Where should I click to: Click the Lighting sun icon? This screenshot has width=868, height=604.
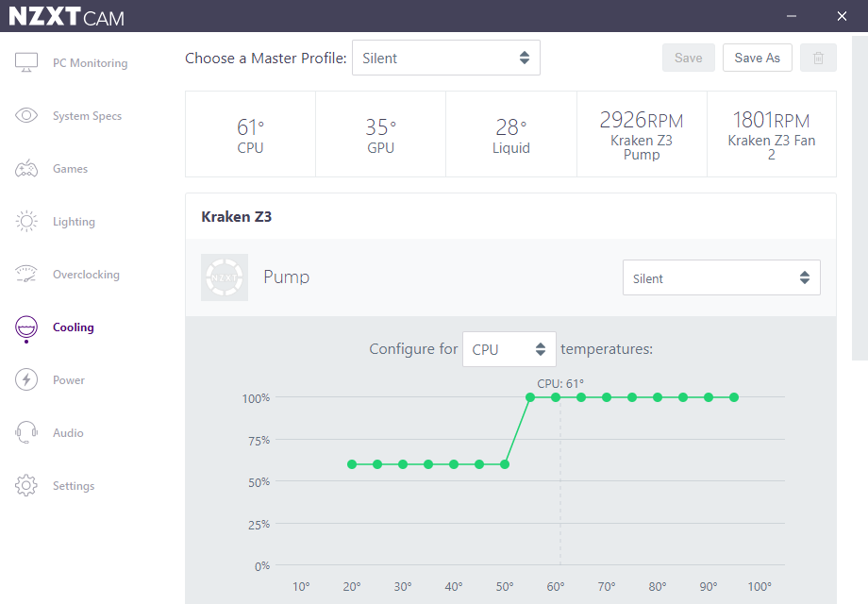(26, 221)
